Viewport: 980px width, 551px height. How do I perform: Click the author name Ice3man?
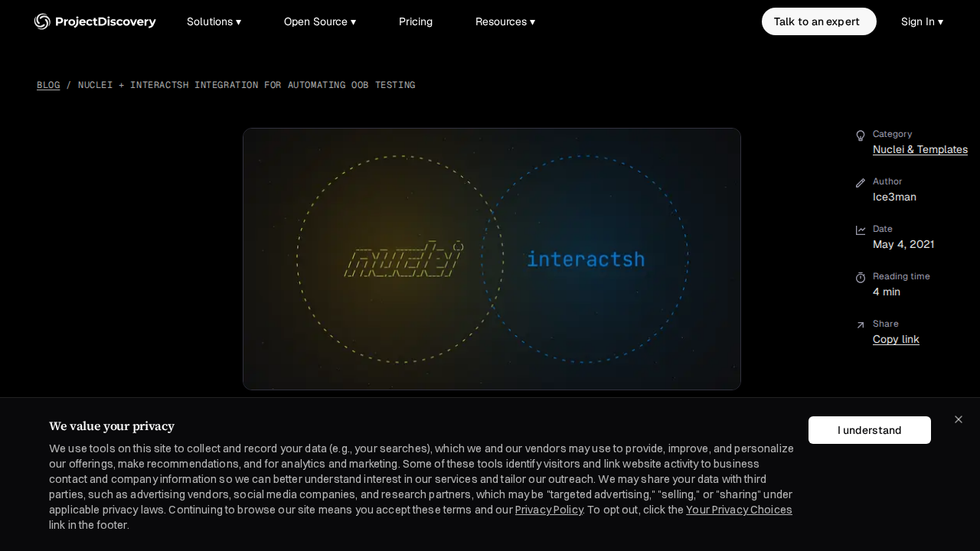click(894, 197)
